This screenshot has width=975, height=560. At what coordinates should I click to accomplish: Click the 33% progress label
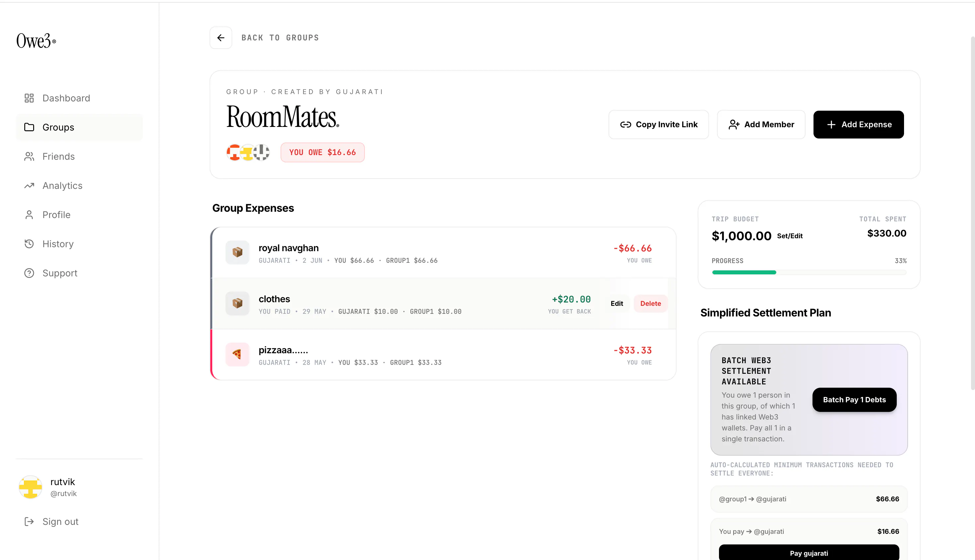pos(900,261)
